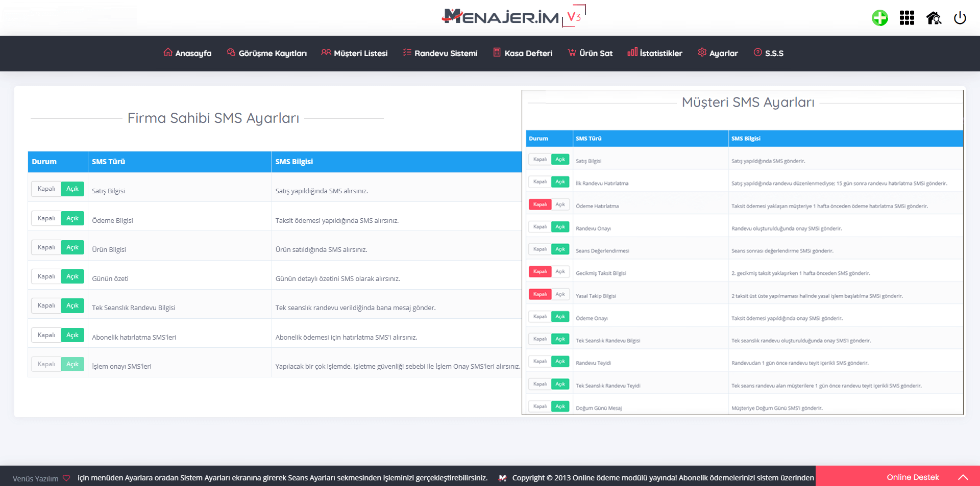Click the Venüs Yazılım footer link
Viewport: 980px width, 486px height.
(x=35, y=479)
